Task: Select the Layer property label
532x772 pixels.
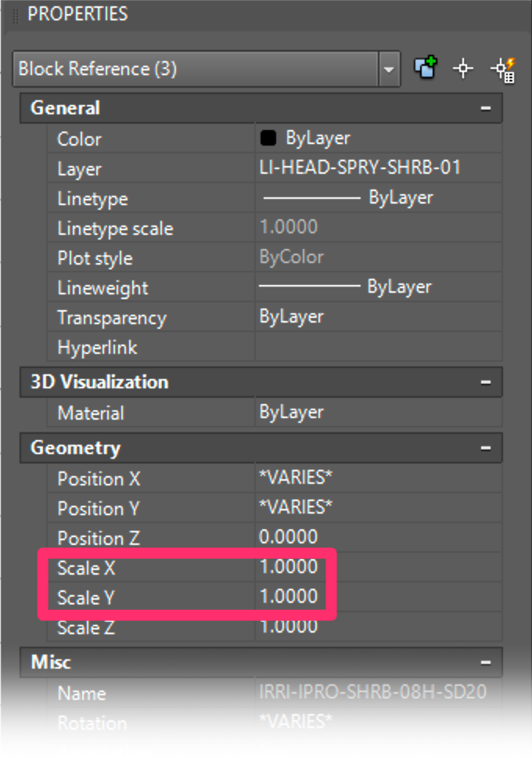Action: (79, 169)
